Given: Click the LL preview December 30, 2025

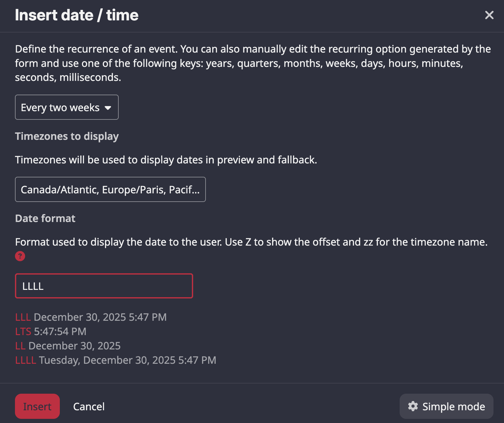Looking at the screenshot, I should (x=74, y=346).
